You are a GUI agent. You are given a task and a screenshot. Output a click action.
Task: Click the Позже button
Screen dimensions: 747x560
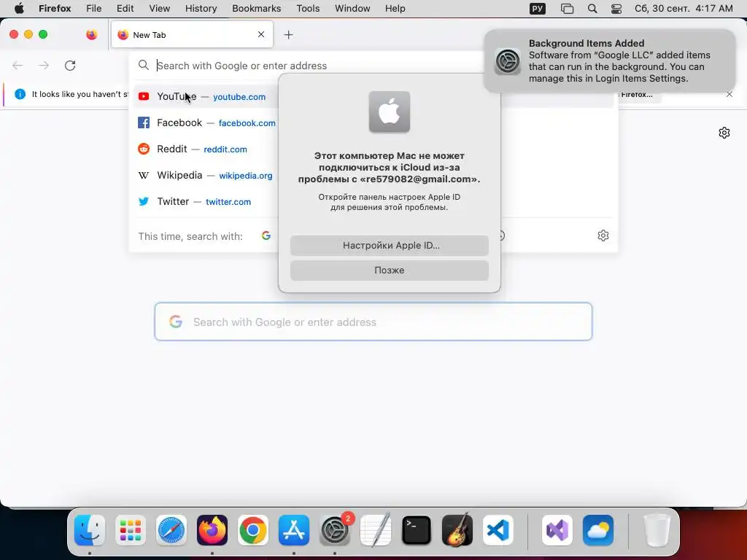tap(390, 270)
